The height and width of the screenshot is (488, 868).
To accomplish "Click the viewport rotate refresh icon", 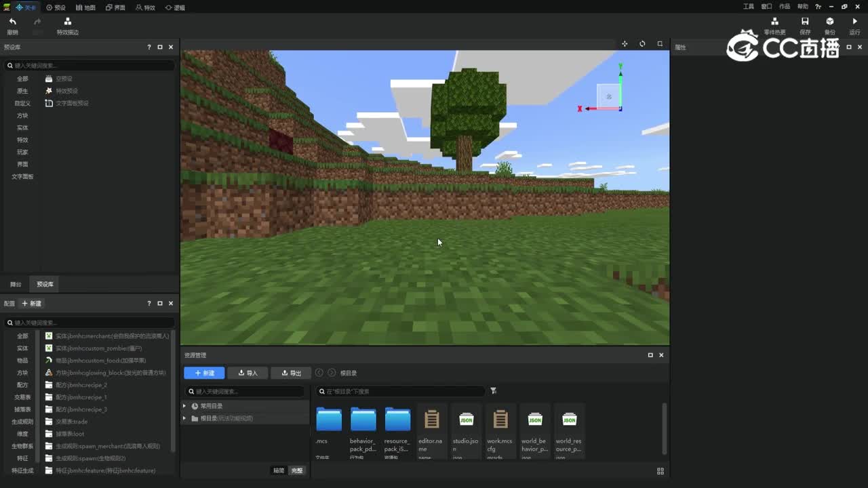I will 642,44.
